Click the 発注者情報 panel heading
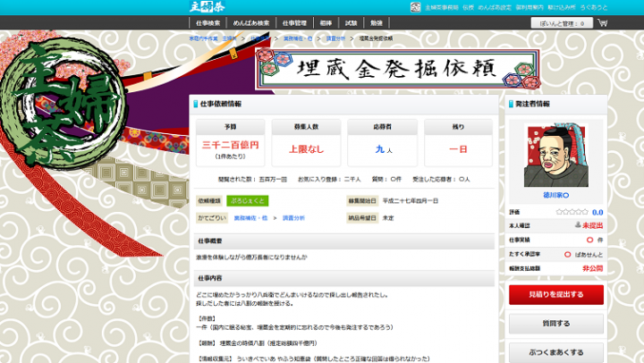This screenshot has height=363, width=644. tap(532, 104)
